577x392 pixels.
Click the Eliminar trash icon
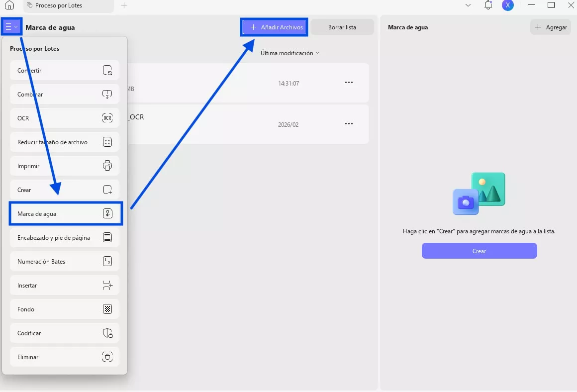click(x=107, y=357)
